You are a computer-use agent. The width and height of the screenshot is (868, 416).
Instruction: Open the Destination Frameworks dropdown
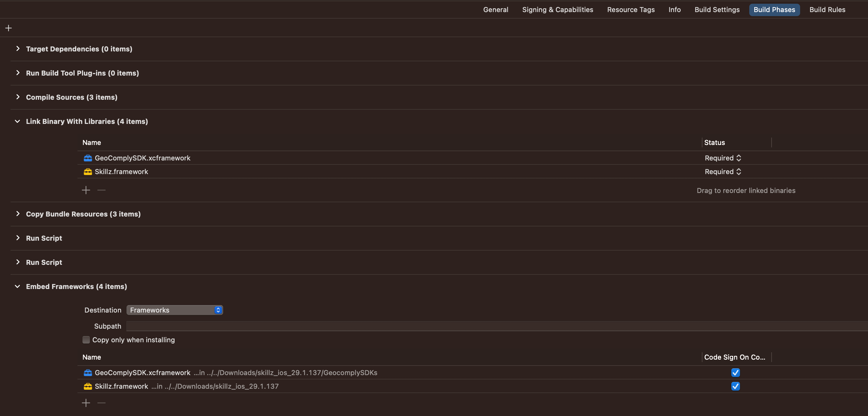point(175,310)
